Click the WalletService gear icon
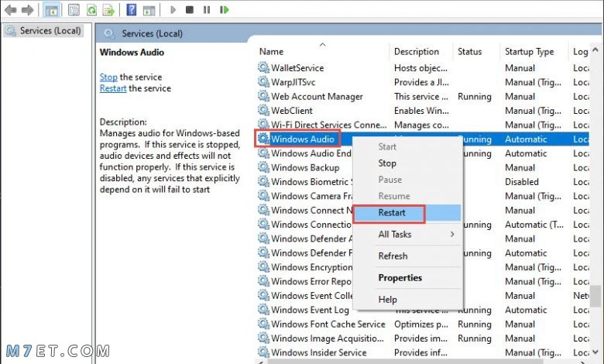The width and height of the screenshot is (604, 364). 263,68
